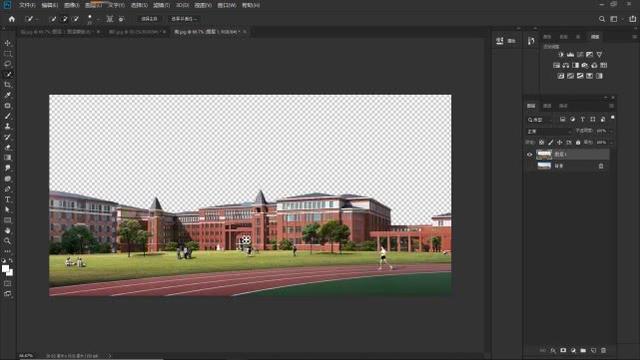
Task: Select the Gradient tool
Action: coord(7,158)
